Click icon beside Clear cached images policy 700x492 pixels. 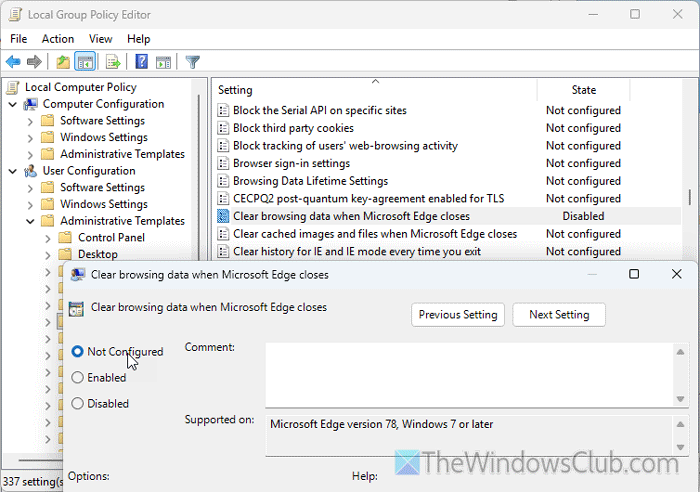pos(223,234)
